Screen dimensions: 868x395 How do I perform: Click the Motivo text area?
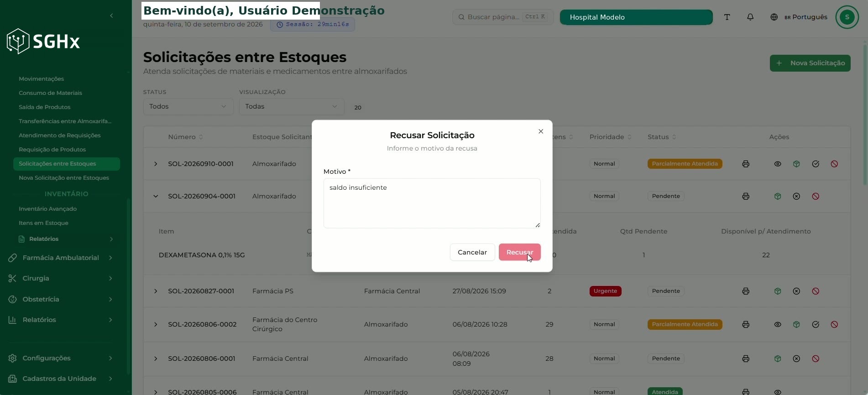pyautogui.click(x=432, y=203)
